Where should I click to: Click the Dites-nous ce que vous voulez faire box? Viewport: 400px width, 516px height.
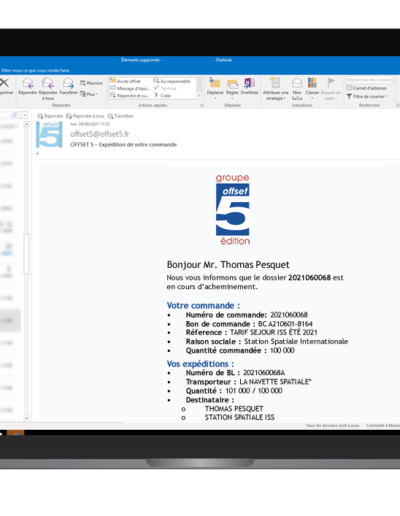point(35,70)
